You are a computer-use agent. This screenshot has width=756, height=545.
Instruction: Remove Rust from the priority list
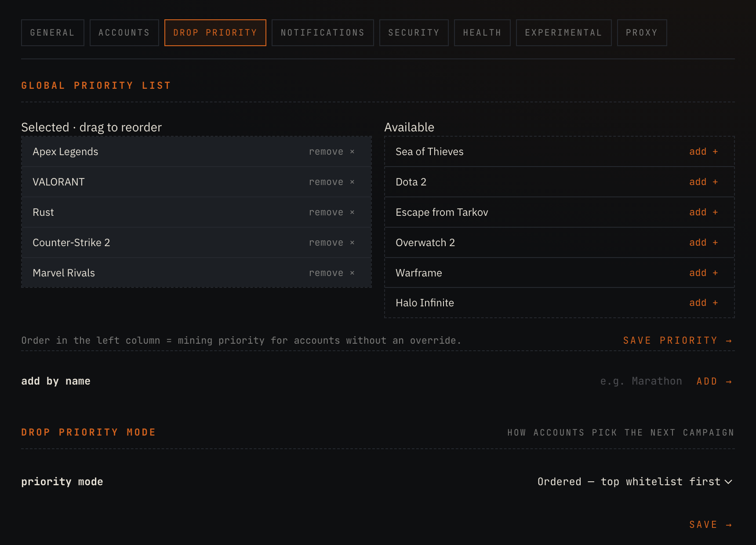point(332,212)
